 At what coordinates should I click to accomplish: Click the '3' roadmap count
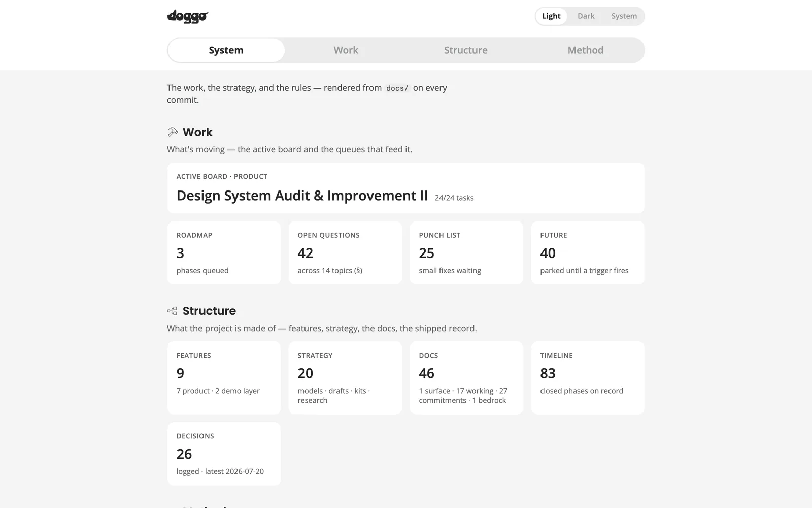(180, 253)
